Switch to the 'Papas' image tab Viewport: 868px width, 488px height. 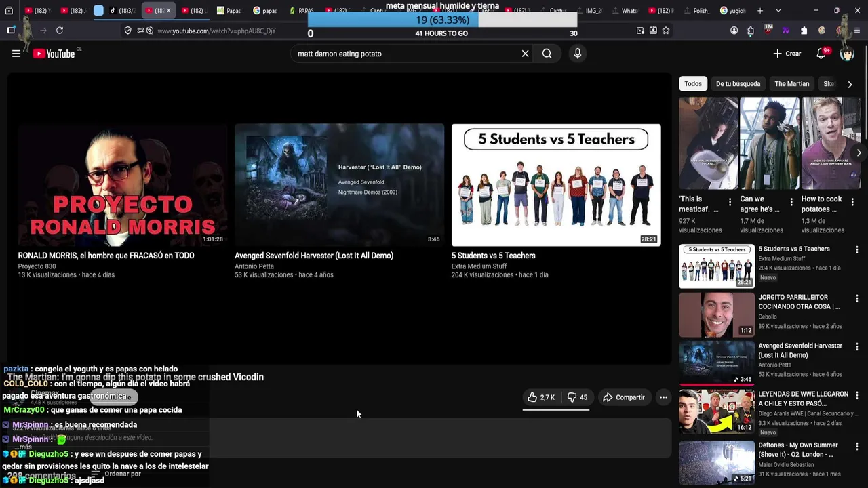[229, 11]
